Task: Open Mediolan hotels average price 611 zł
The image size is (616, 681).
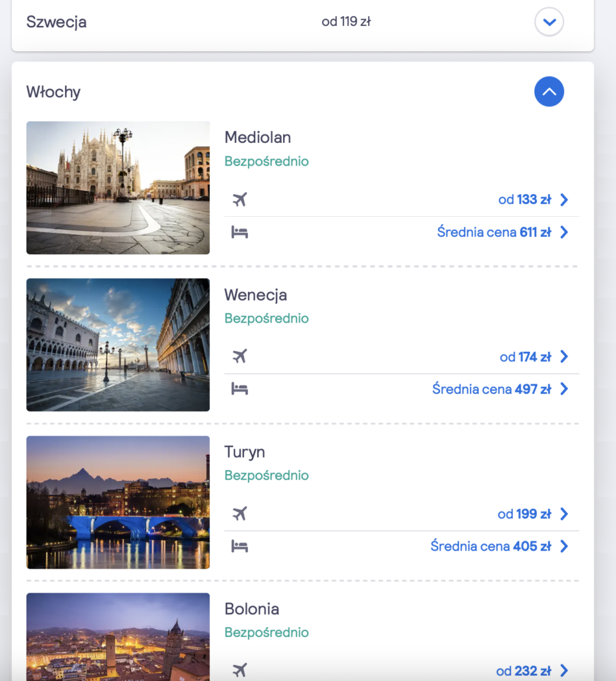Action: coord(494,232)
